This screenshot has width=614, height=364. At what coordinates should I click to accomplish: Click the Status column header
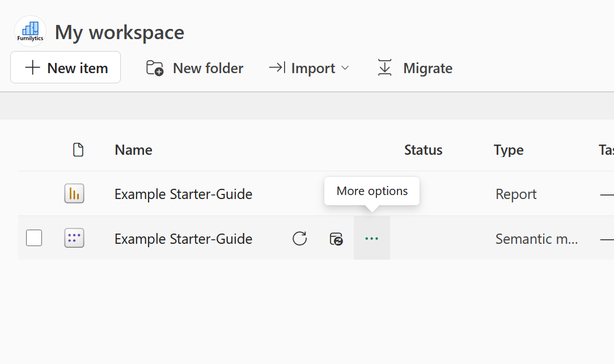click(x=423, y=150)
